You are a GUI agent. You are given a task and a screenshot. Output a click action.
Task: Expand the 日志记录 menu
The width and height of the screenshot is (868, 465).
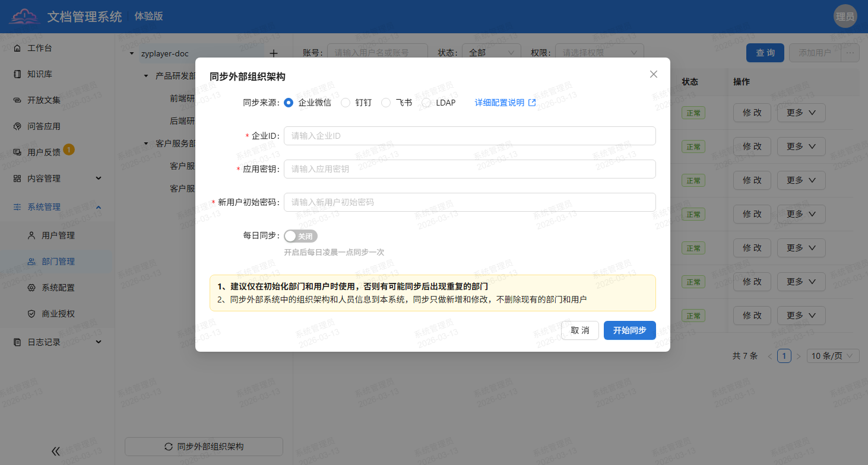click(x=58, y=342)
